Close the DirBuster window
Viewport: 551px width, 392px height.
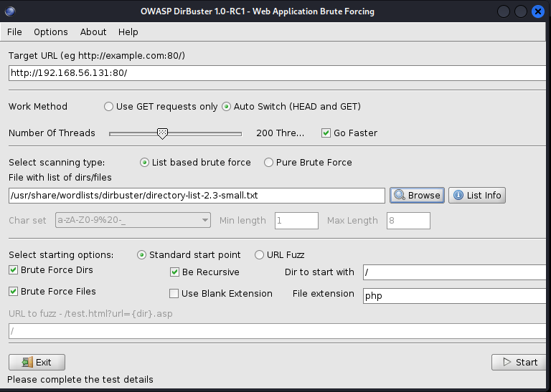[537, 11]
